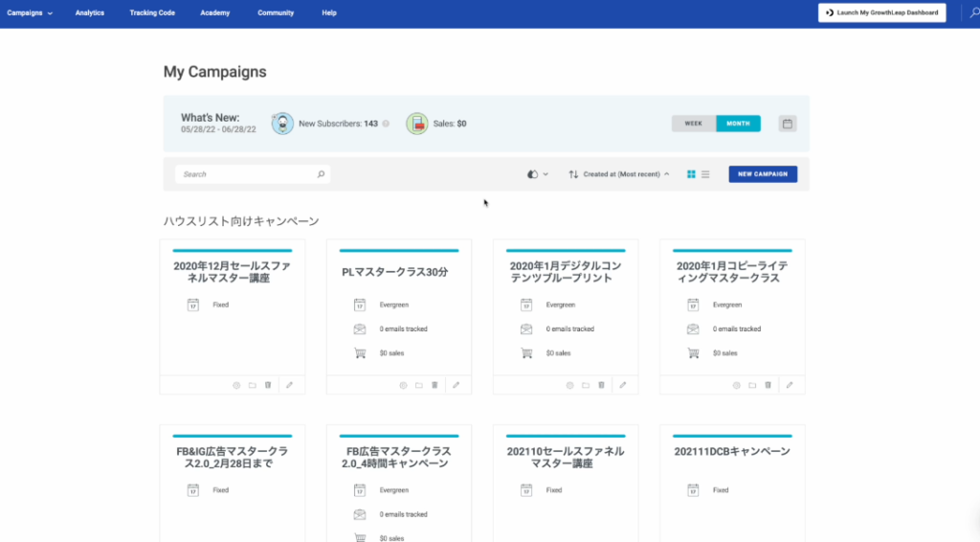Select WEEK time range
The width and height of the screenshot is (980, 542).
[694, 124]
